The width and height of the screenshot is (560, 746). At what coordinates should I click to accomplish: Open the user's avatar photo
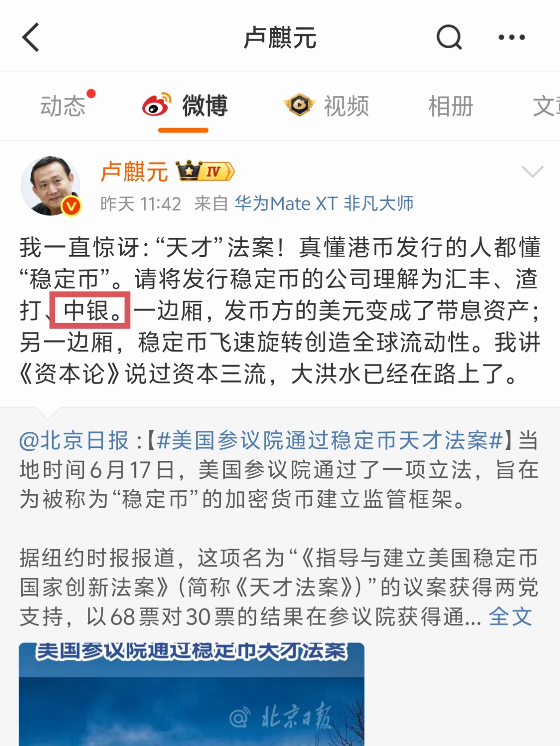point(51,186)
